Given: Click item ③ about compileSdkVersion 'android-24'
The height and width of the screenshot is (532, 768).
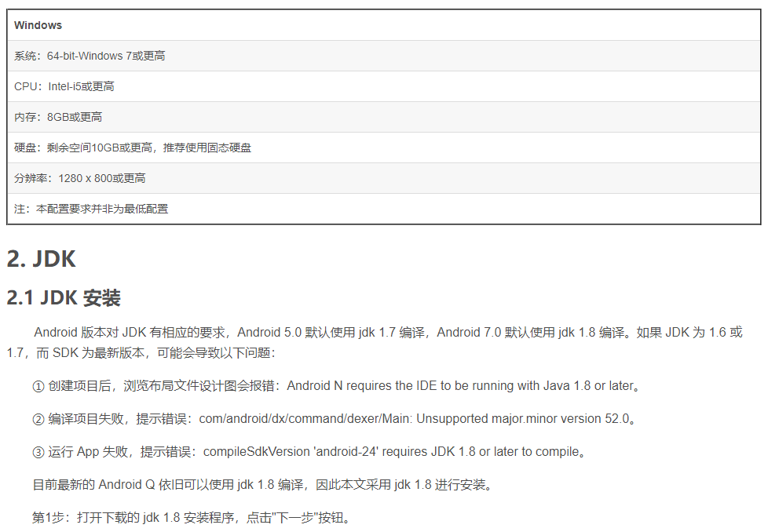Looking at the screenshot, I should click(x=309, y=452).
